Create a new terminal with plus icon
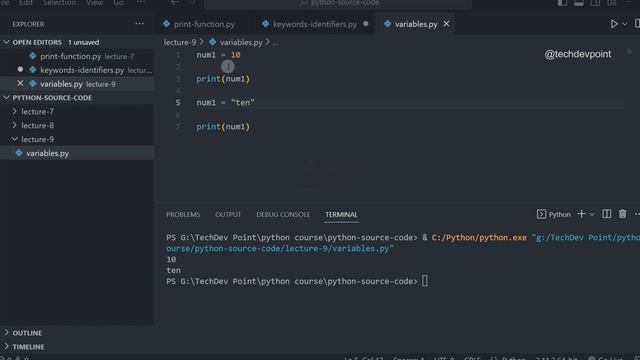Screen dimensions: 640x360 click(581, 214)
